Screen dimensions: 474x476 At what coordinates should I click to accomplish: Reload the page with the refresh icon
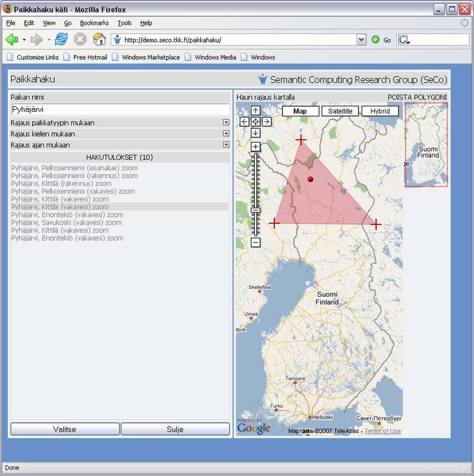tap(61, 39)
